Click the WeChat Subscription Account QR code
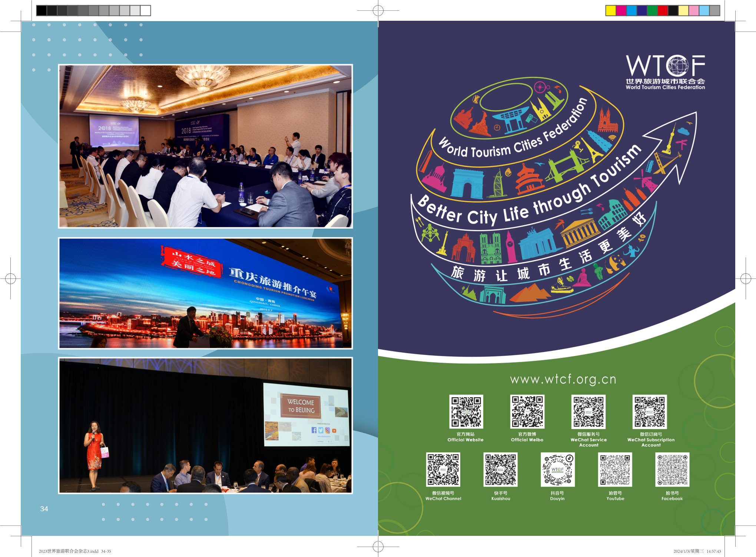Viewport: 756px width, 557px height. [650, 412]
